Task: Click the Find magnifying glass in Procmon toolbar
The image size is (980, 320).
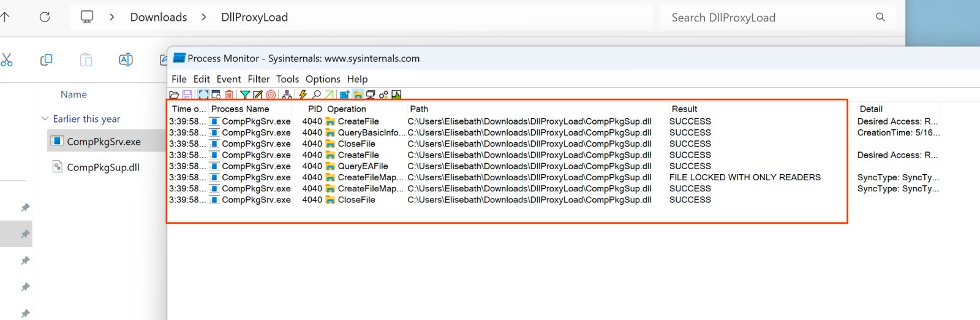Action: [316, 95]
